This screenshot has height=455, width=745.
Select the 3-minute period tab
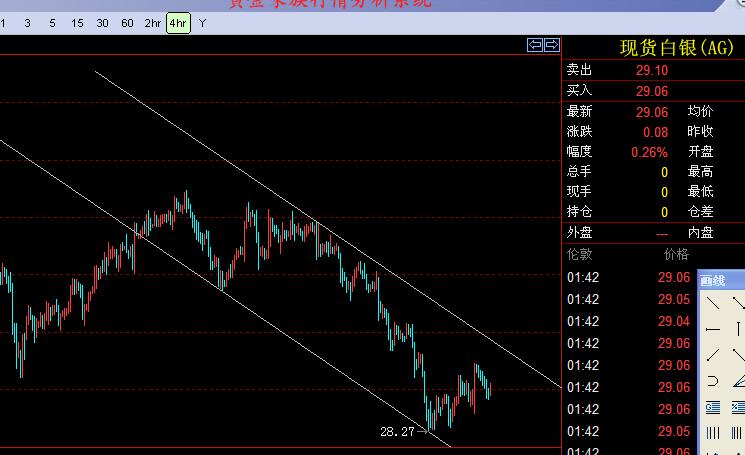pos(28,23)
